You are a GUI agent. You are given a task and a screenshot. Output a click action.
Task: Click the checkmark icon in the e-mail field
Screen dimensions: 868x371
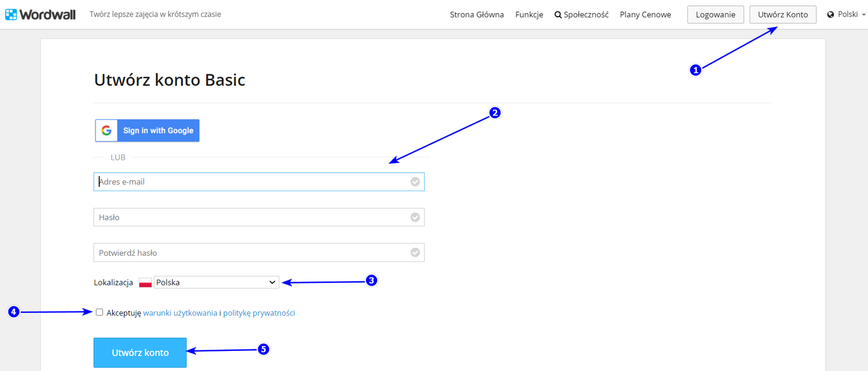coord(415,182)
